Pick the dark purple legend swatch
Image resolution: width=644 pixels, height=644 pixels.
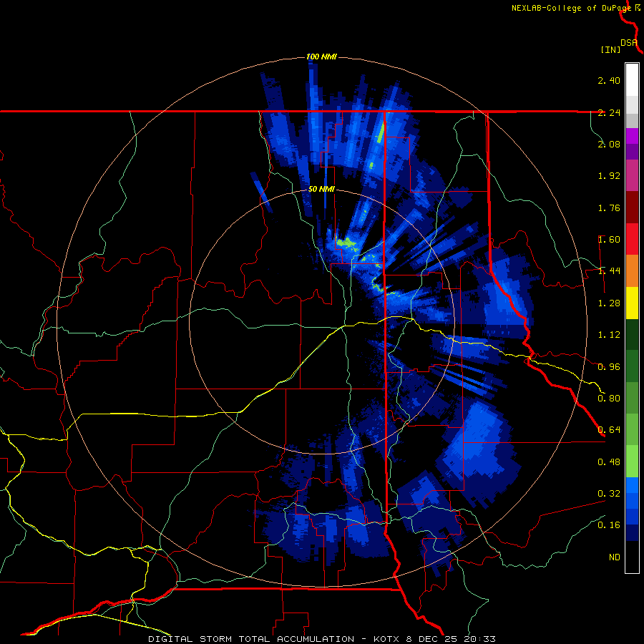coord(632,152)
